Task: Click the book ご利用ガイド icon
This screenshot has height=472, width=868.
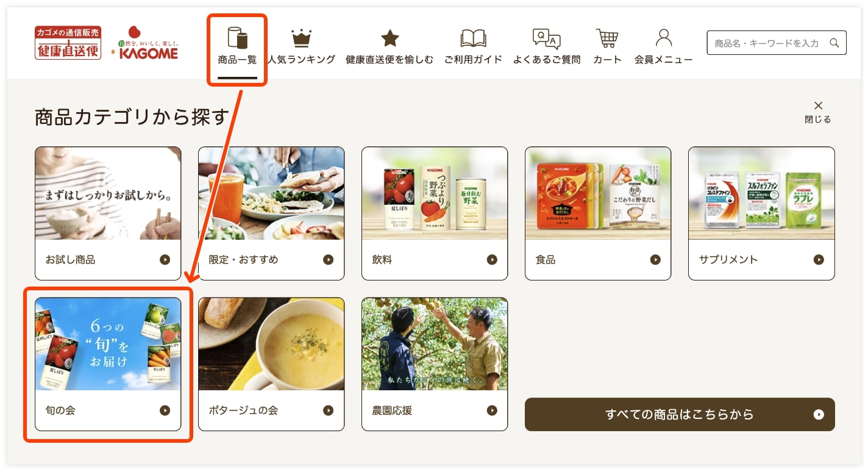Action: (473, 38)
